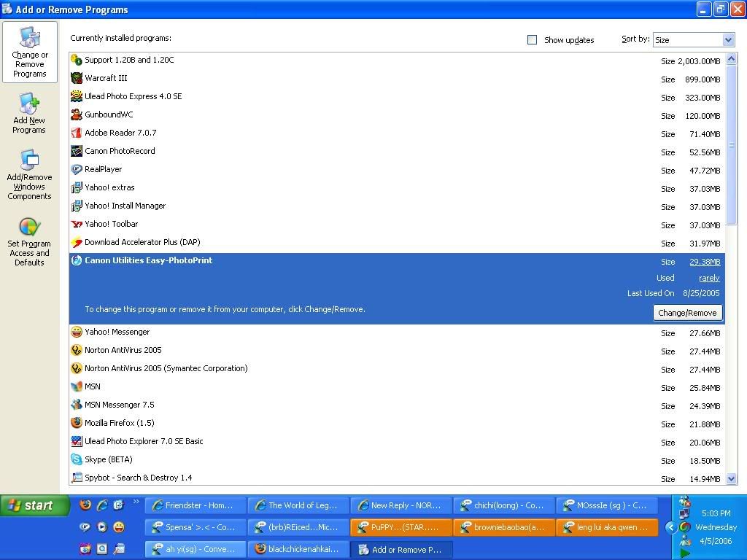Open Add/Remove Windows Components

(x=29, y=175)
